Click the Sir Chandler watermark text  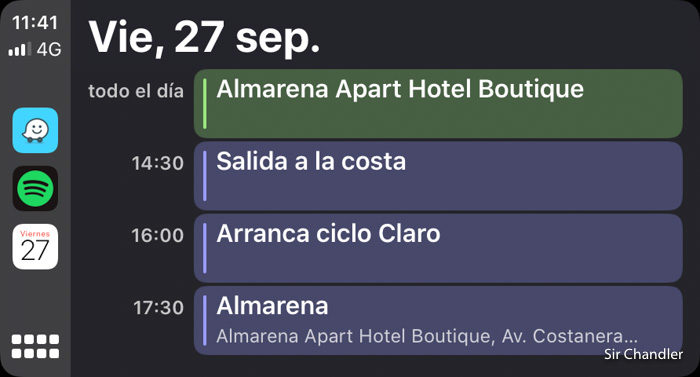click(643, 354)
